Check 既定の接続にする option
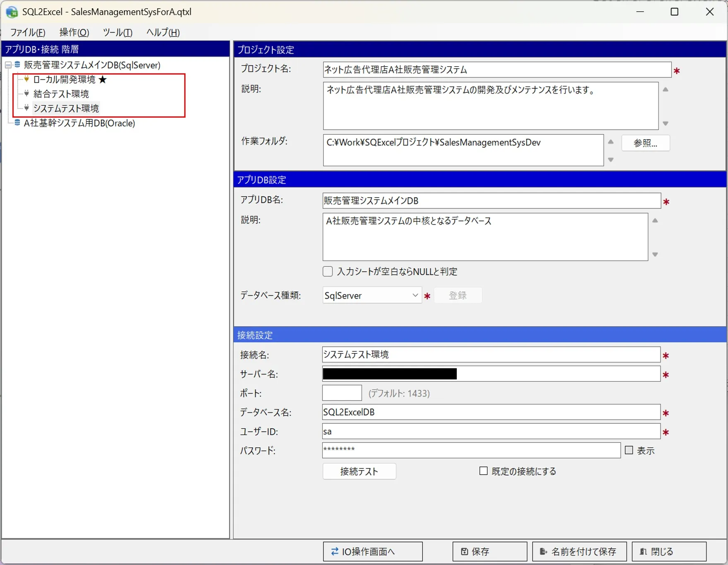Viewport: 728px width, 565px height. 483,471
